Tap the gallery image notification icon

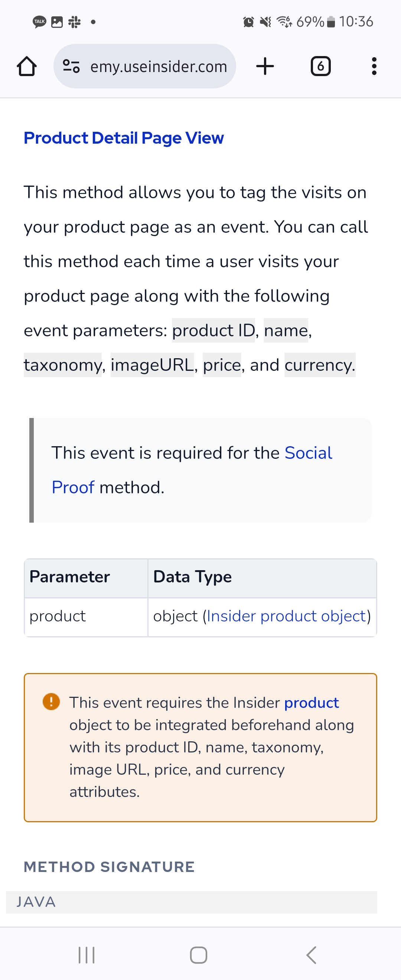click(x=57, y=22)
